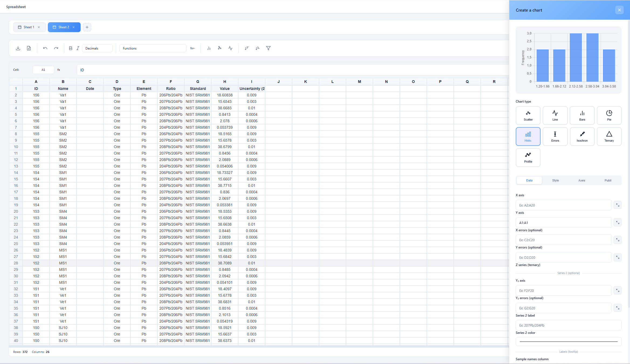630x364 pixels.
Task: Open the Axes tab in chart panel
Action: click(x=581, y=180)
